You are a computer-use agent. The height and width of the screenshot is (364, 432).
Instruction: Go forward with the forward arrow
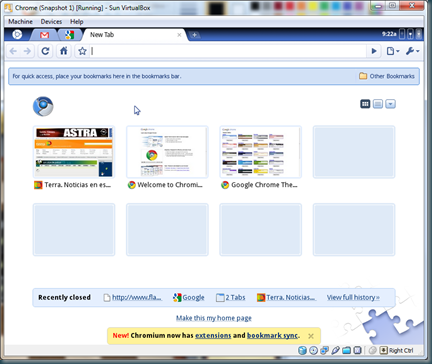click(27, 51)
